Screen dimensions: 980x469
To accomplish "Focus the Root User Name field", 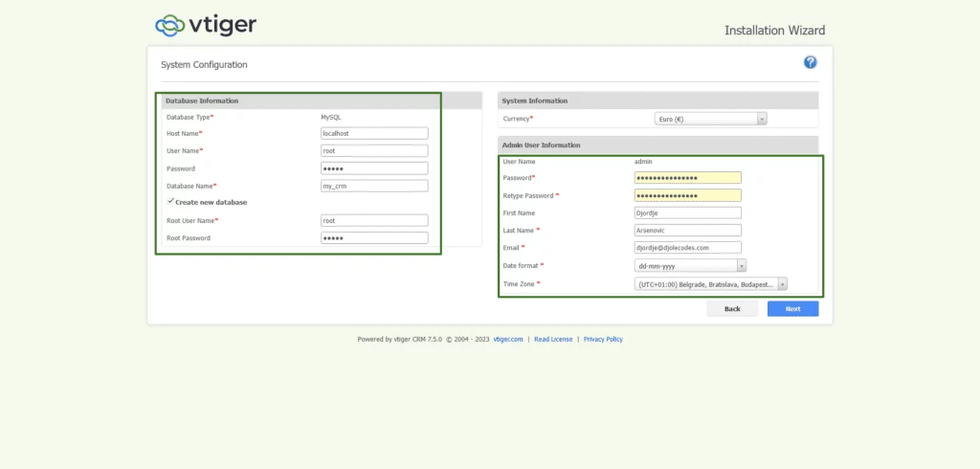I will point(374,220).
